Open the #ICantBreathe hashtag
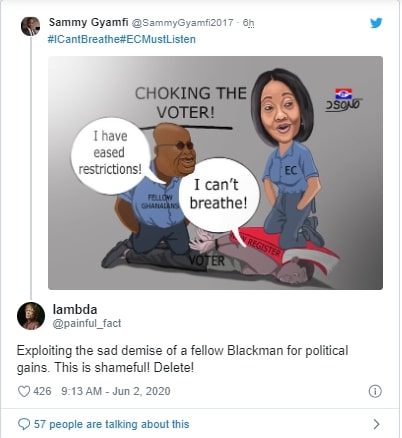Screen dimensions: 402x438 (83, 39)
